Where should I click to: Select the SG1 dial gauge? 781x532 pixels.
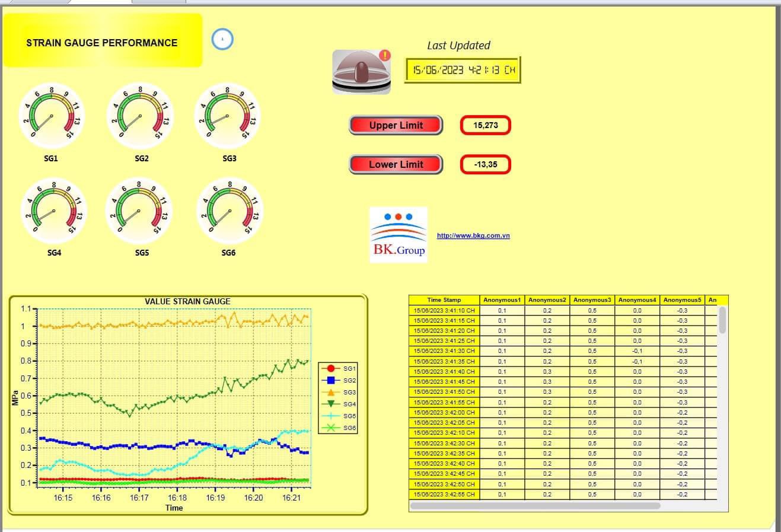(x=52, y=116)
